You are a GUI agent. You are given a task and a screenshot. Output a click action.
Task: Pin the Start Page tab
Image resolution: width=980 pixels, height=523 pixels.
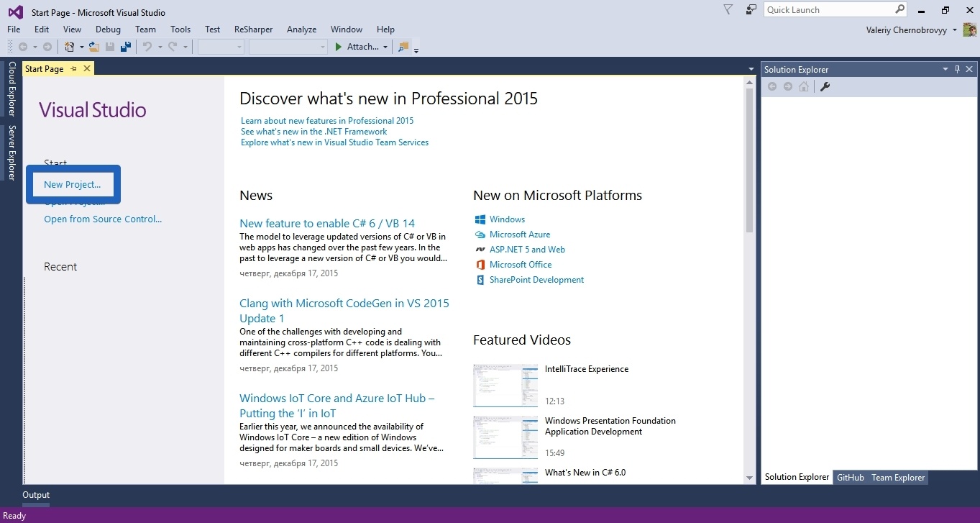74,69
